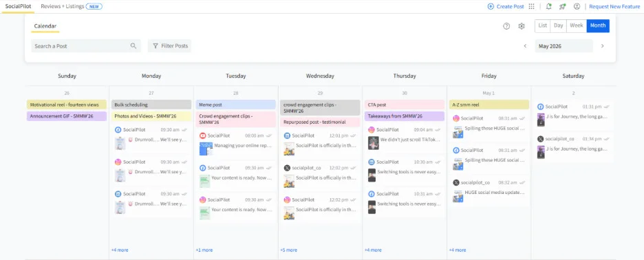Go to next month arrow
644x260 pixels.
coord(603,46)
